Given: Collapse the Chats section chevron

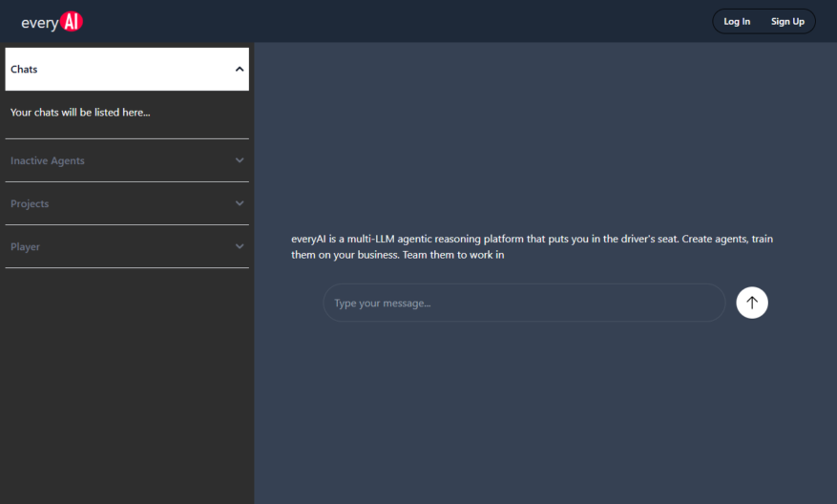Looking at the screenshot, I should (240, 69).
